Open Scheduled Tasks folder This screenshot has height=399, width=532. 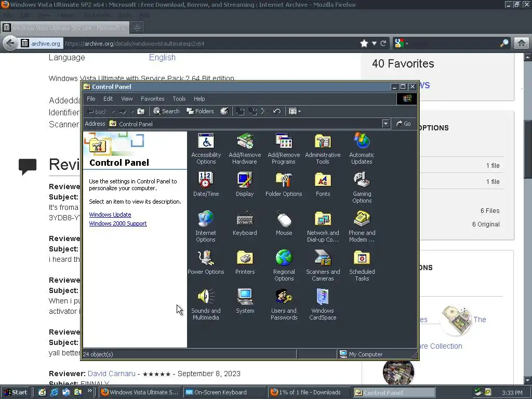[362, 265]
